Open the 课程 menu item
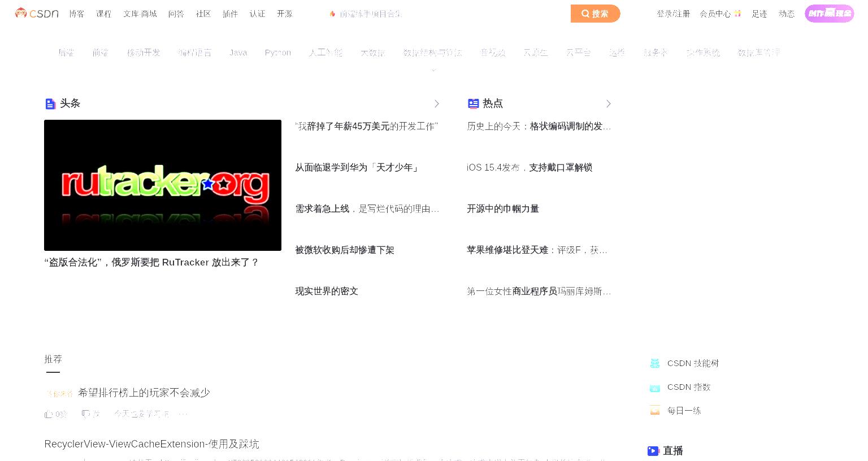 pyautogui.click(x=104, y=14)
